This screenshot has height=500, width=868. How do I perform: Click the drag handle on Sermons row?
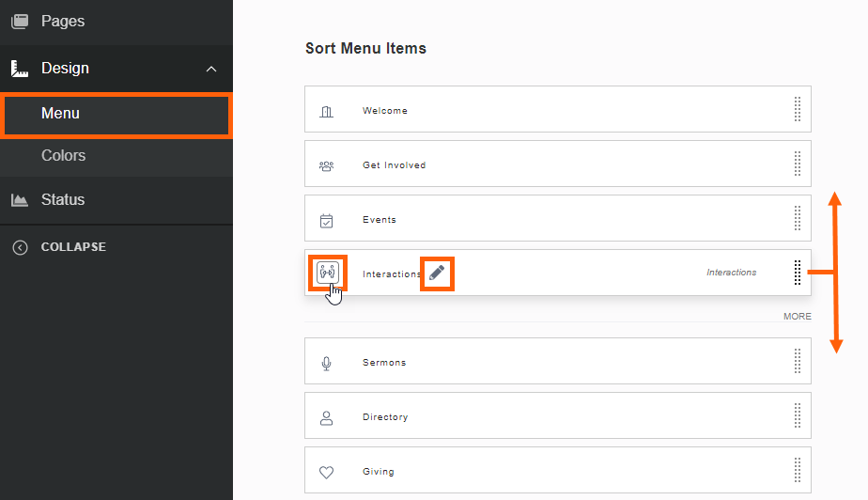797,362
